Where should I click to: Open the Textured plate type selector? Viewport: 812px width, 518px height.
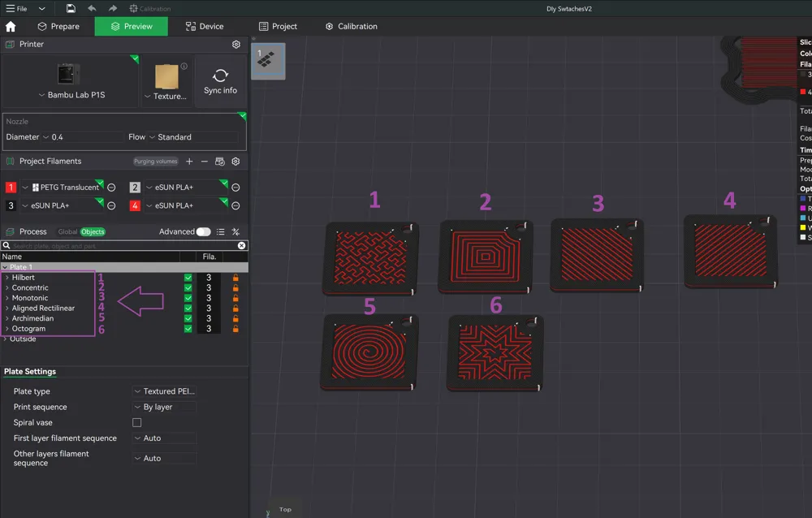pyautogui.click(x=166, y=97)
